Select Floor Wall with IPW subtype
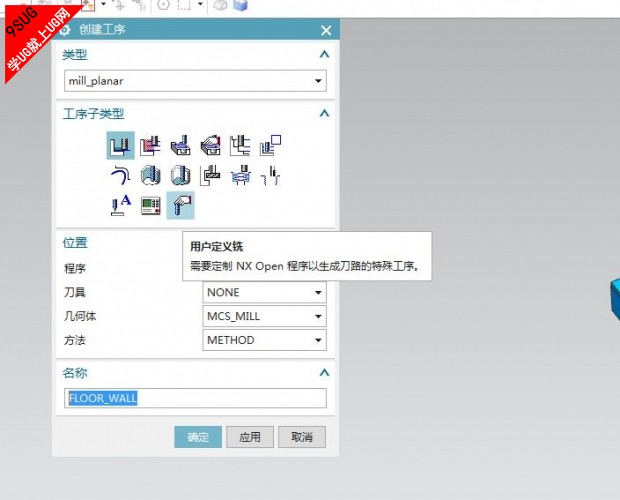 [x=151, y=145]
